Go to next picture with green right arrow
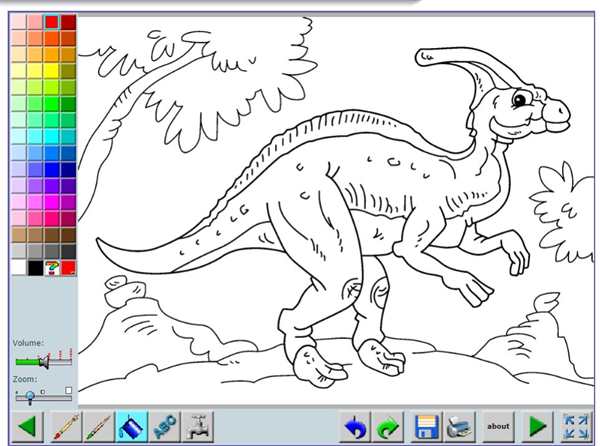 coord(537,426)
